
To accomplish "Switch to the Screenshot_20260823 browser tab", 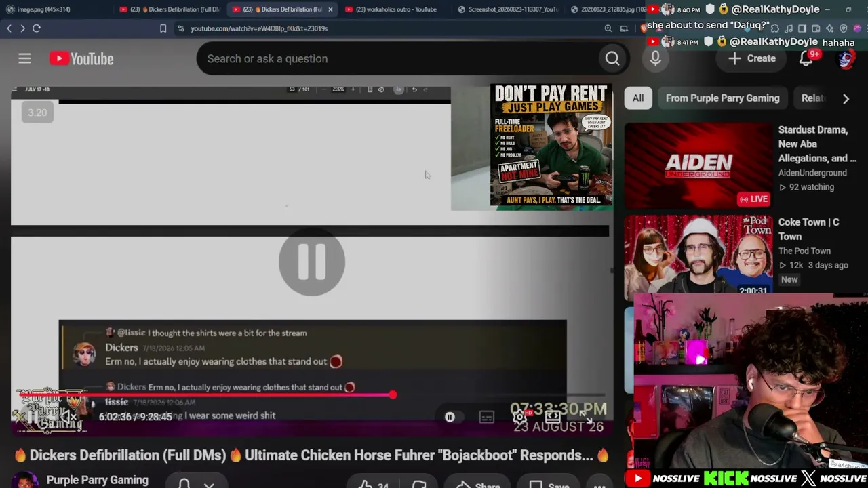I will point(507,9).
